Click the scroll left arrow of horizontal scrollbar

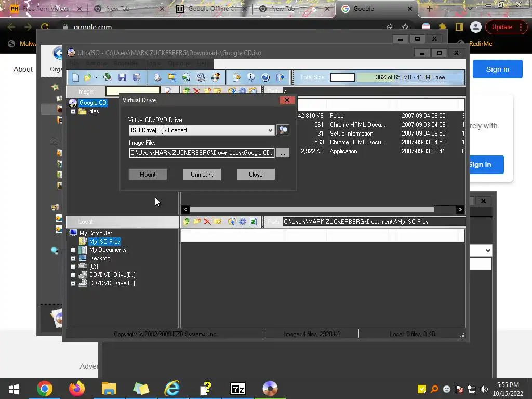[185, 210]
